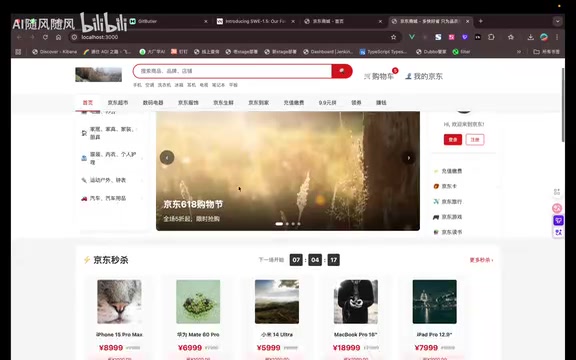Open the tab search dropdown arrow
The height and width of the screenshot is (360, 576).
pos(558,21)
